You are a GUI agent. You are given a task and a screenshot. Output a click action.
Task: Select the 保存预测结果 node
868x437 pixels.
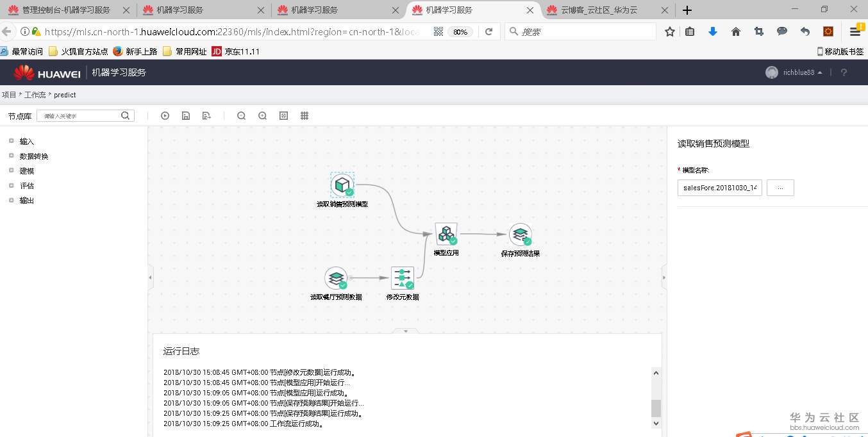click(521, 235)
